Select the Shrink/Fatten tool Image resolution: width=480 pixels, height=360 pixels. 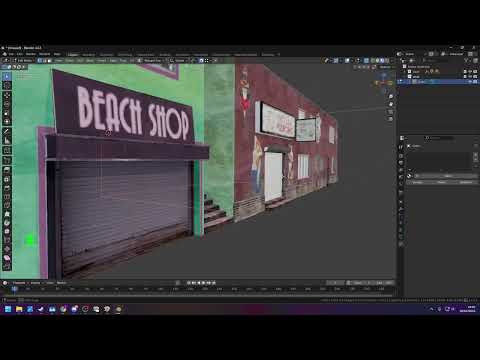pyautogui.click(x=7, y=249)
